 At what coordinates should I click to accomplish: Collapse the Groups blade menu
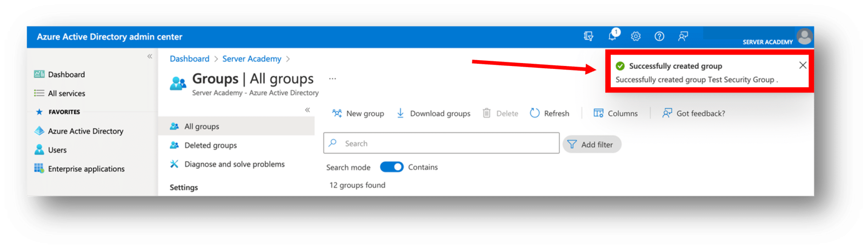pos(307,110)
